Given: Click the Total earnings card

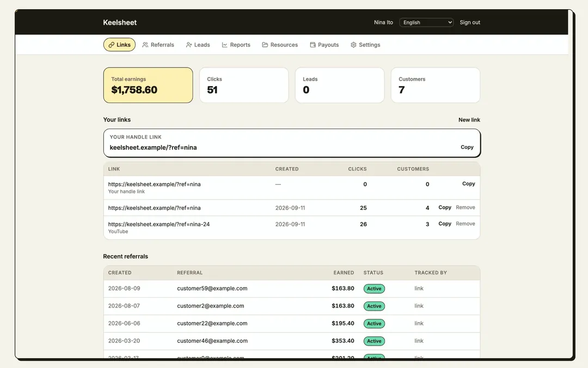Looking at the screenshot, I should tap(148, 85).
